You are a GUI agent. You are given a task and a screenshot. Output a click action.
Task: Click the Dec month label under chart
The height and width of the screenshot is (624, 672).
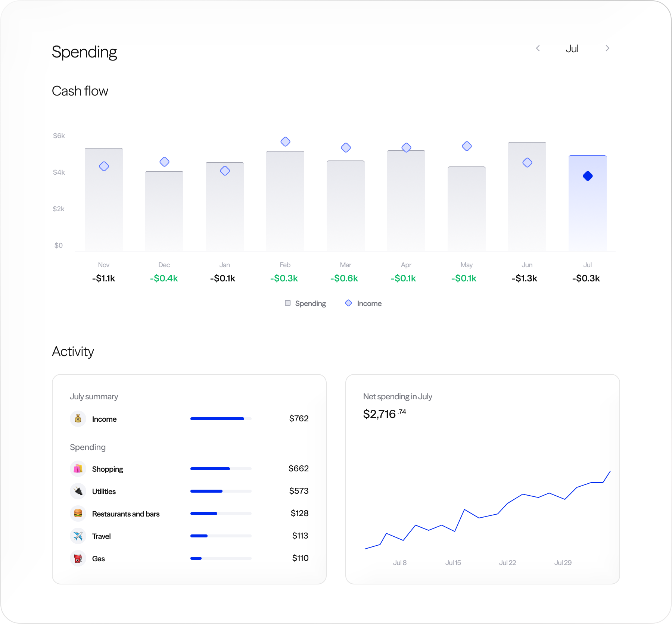[164, 265]
